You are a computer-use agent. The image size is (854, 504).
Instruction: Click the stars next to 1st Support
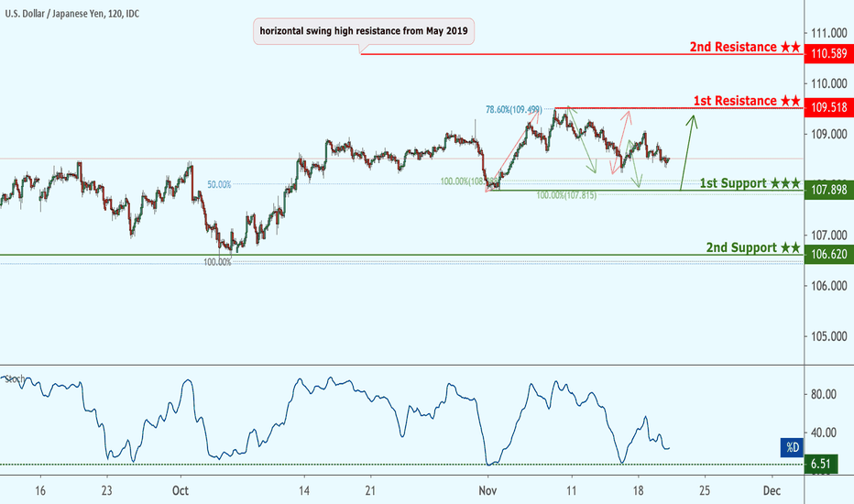click(x=785, y=183)
